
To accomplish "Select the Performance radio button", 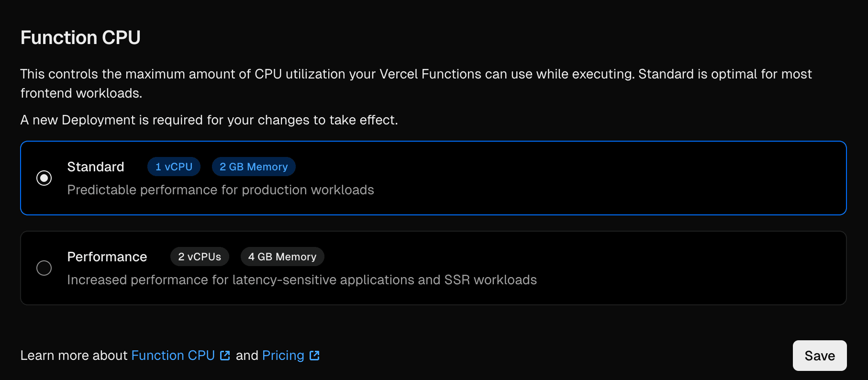I will pos(44,268).
